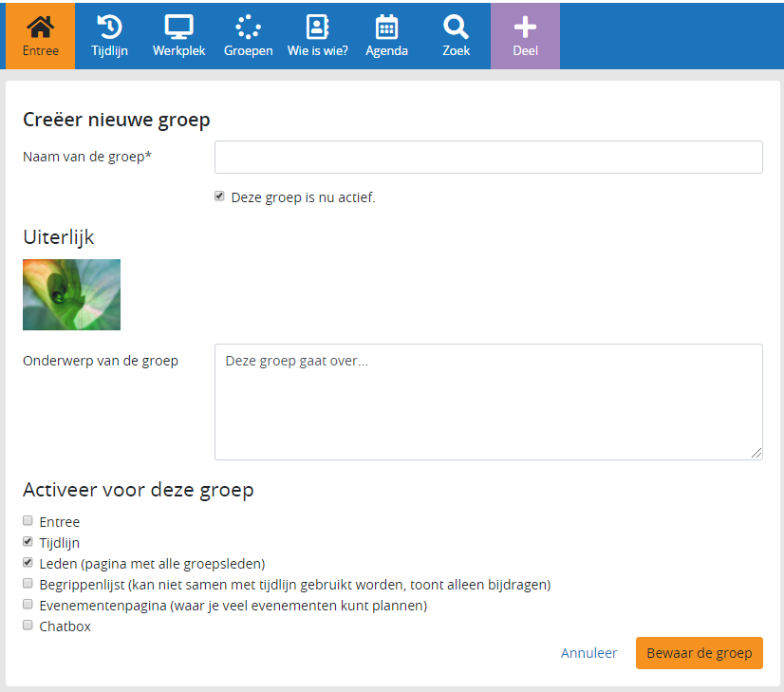Enable the Chatbox checkbox
Viewport: 784px width, 692px height.
coord(28,625)
